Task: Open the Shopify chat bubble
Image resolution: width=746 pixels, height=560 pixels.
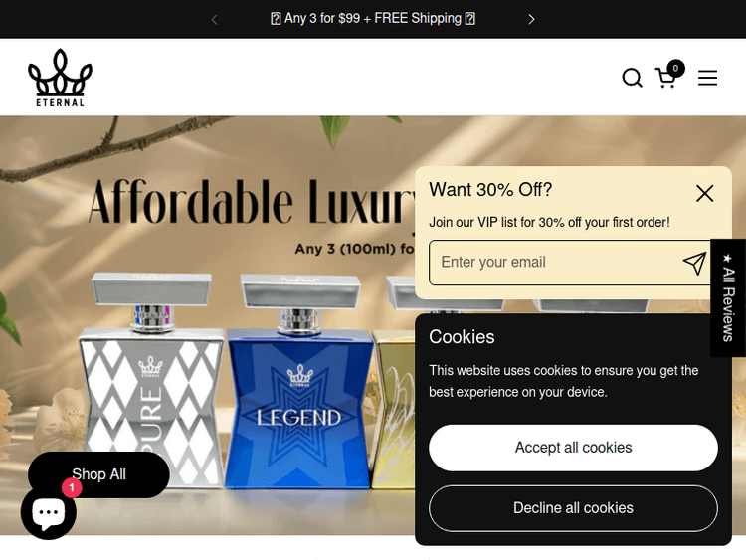Action: point(49,512)
